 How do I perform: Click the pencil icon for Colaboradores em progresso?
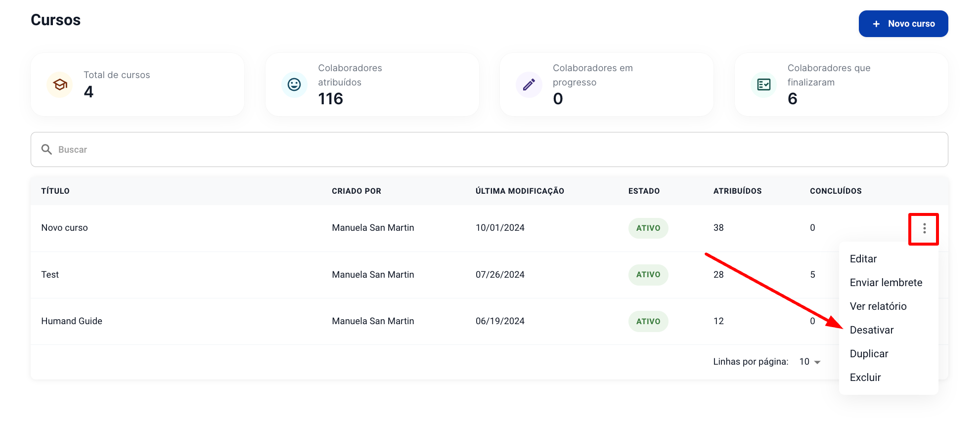coord(529,84)
